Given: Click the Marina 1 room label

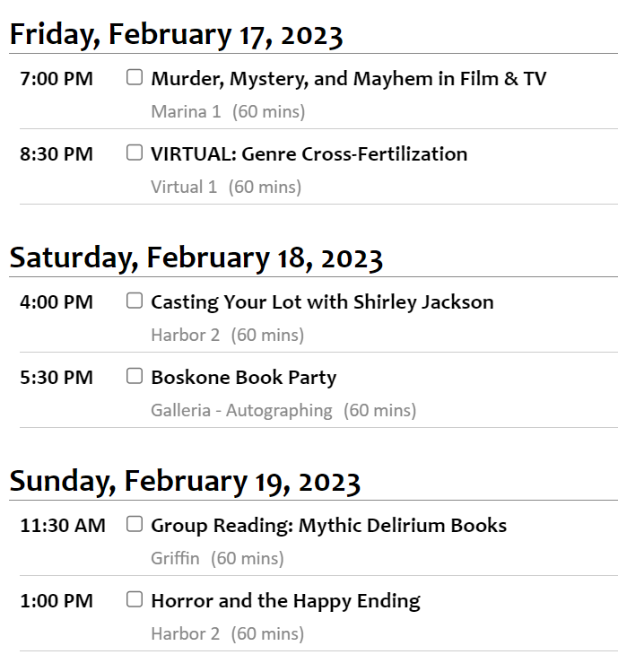Looking at the screenshot, I should pos(186,112).
